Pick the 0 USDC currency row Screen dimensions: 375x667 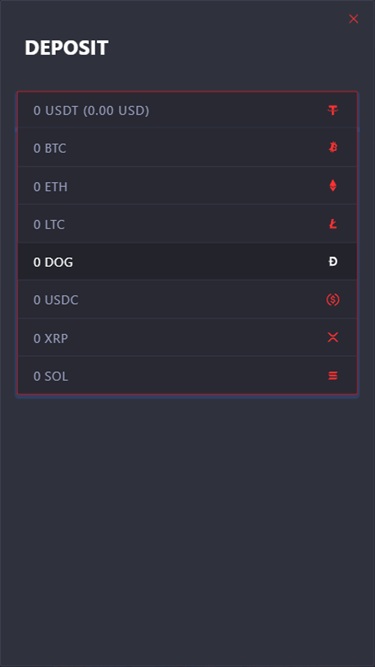click(x=187, y=299)
